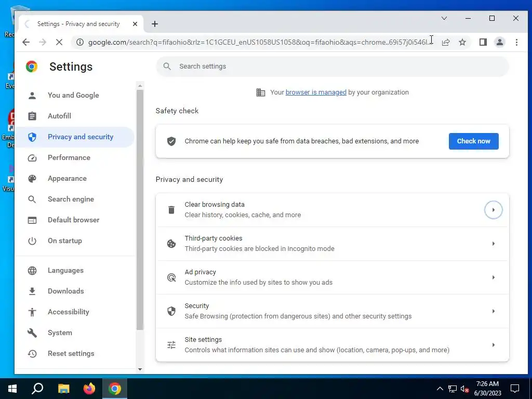Click the shield icon beside Security row
Viewport: 532px width, 399px height.
point(171,311)
